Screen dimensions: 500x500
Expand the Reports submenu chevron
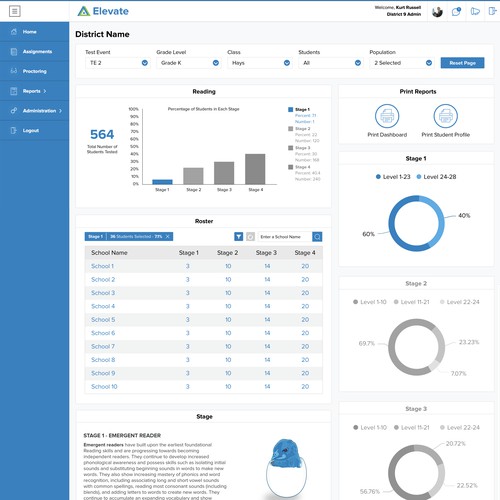coord(45,91)
